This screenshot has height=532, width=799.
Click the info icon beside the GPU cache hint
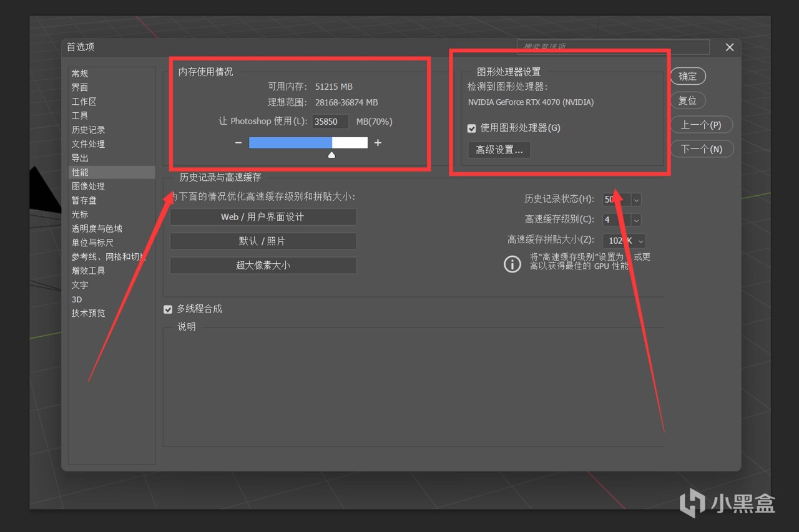512,264
